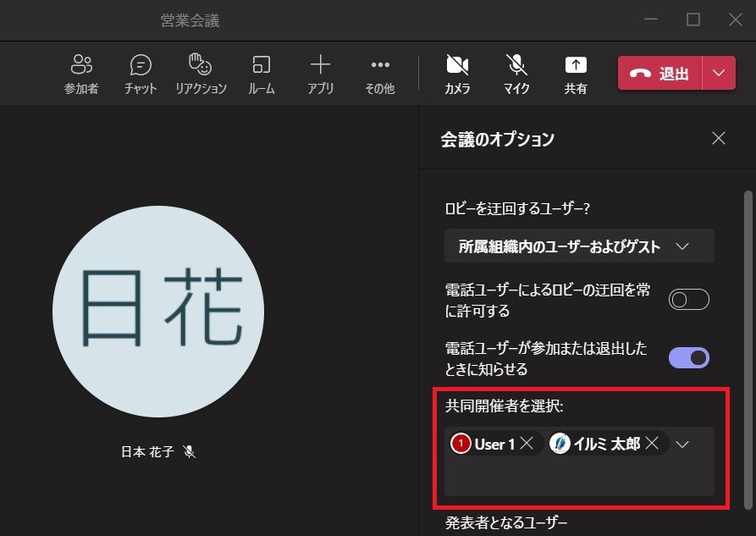Click the meeting options panel scrollbar
Image resolution: width=756 pixels, height=536 pixels.
pyautogui.click(x=748, y=350)
